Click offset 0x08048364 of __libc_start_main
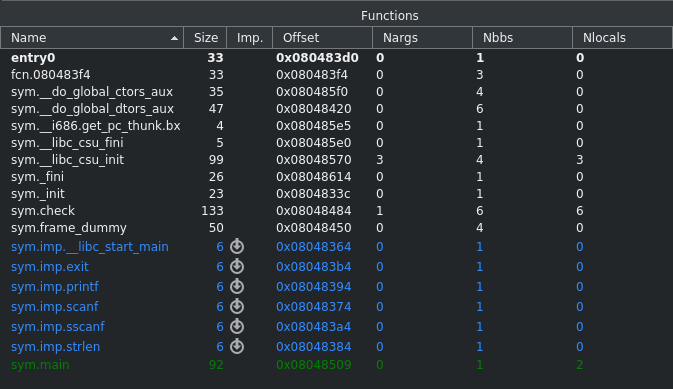 point(314,246)
